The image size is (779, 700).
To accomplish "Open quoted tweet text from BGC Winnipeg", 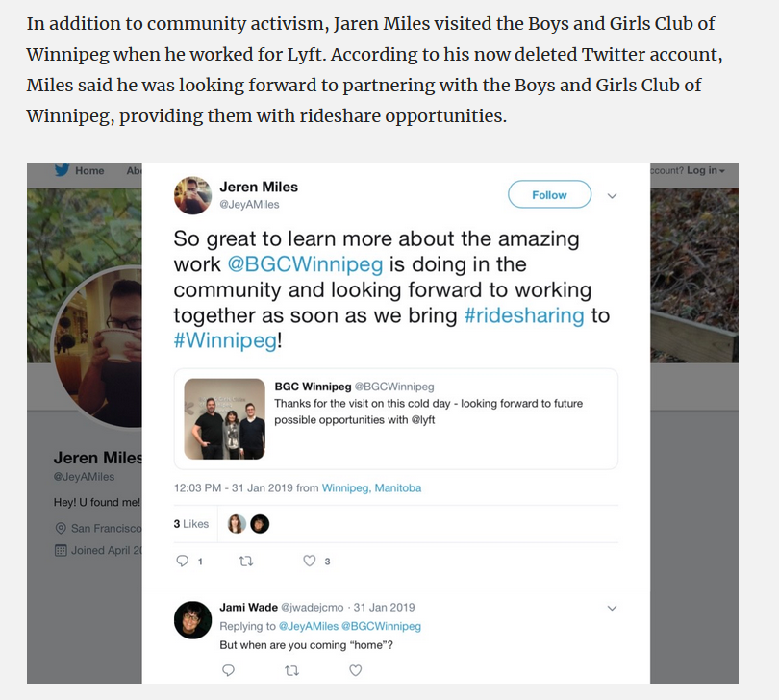I will [x=429, y=412].
